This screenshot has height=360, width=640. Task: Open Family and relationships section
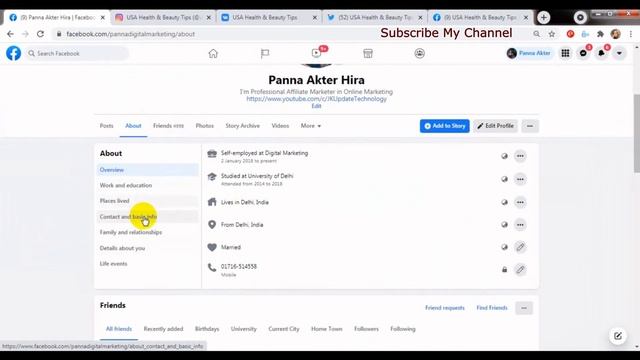pos(148,232)
